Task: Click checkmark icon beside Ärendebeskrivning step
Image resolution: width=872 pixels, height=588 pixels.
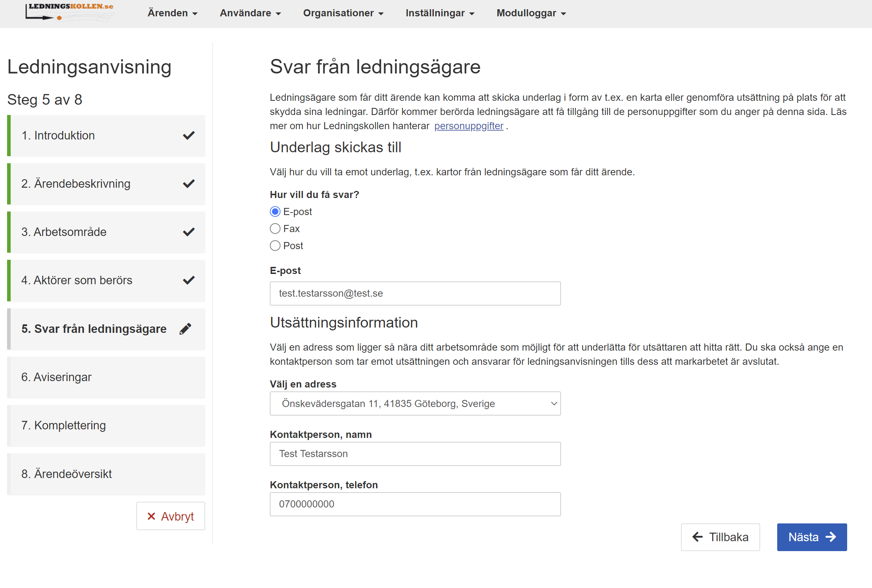Action: click(x=189, y=184)
